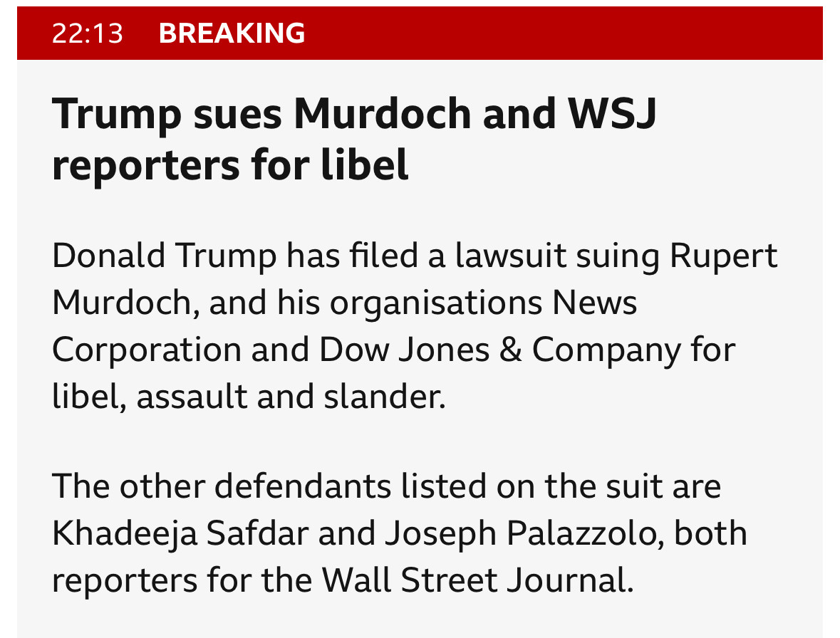Click "Wall Street Journal" text
The height and width of the screenshot is (638, 840).
[477, 580]
